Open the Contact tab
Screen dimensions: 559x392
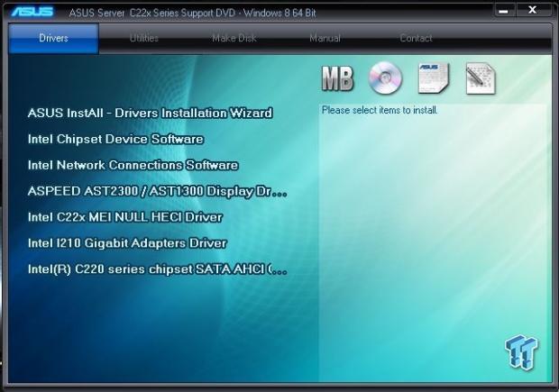click(416, 38)
